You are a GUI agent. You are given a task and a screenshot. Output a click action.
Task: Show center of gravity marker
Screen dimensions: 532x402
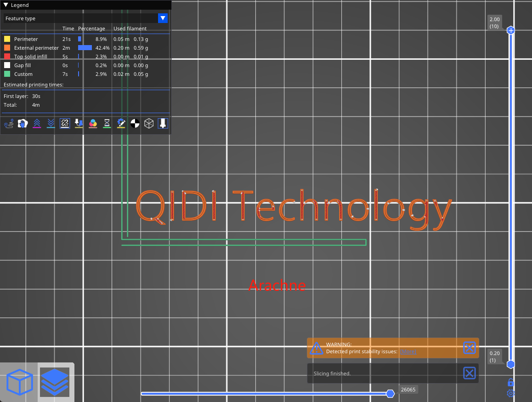pos(135,123)
